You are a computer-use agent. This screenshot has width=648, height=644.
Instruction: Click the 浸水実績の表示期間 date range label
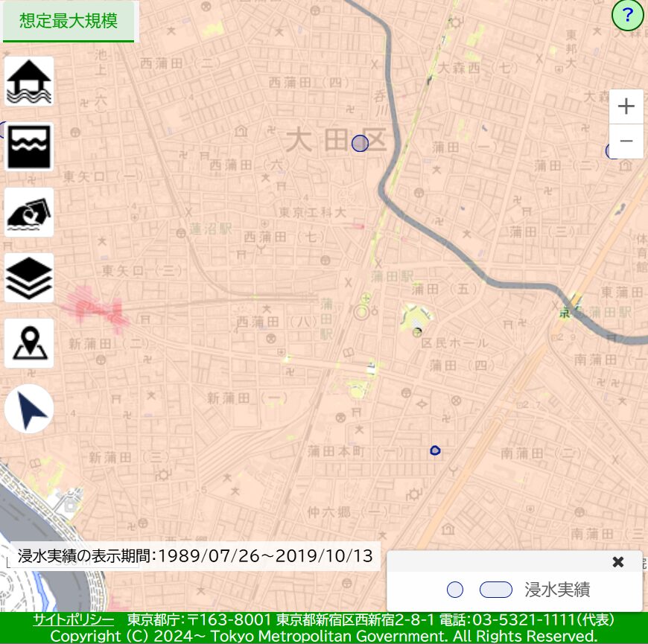(195, 556)
